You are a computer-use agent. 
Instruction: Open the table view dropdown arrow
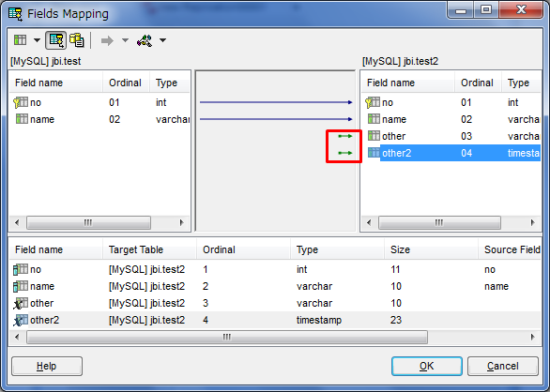click(x=37, y=40)
